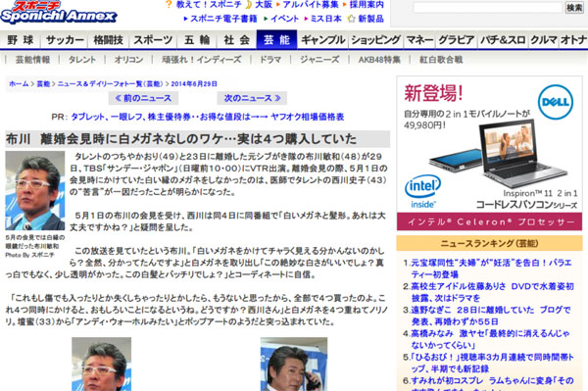This screenshot has width=588, height=391.
Task: Click the 検索 search button
Action: click(574, 8)
